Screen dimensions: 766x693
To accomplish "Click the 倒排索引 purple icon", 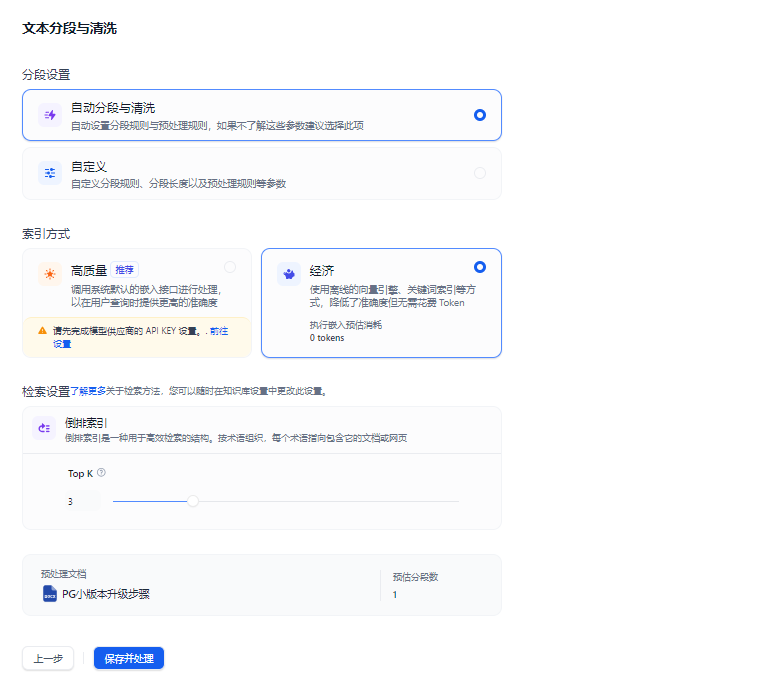I will (x=44, y=428).
